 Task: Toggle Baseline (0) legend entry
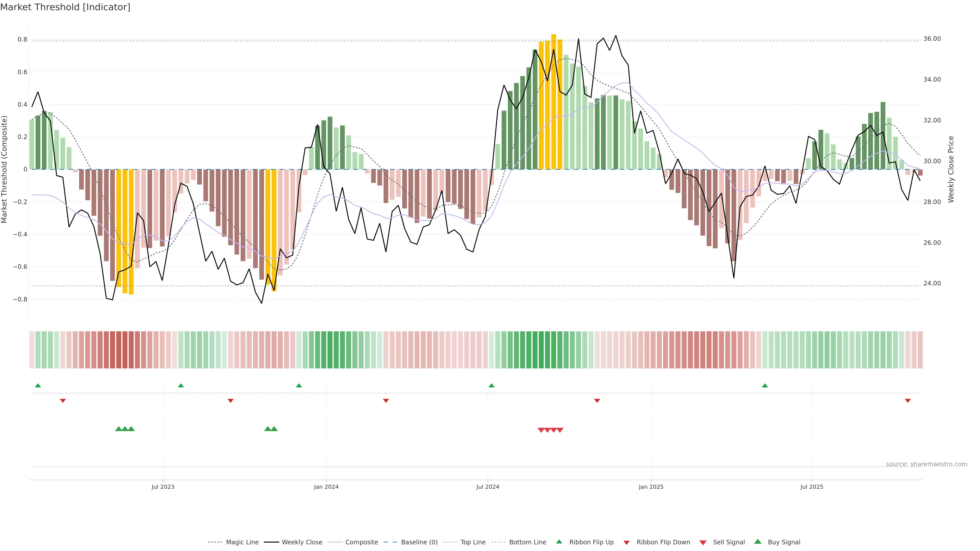(419, 542)
